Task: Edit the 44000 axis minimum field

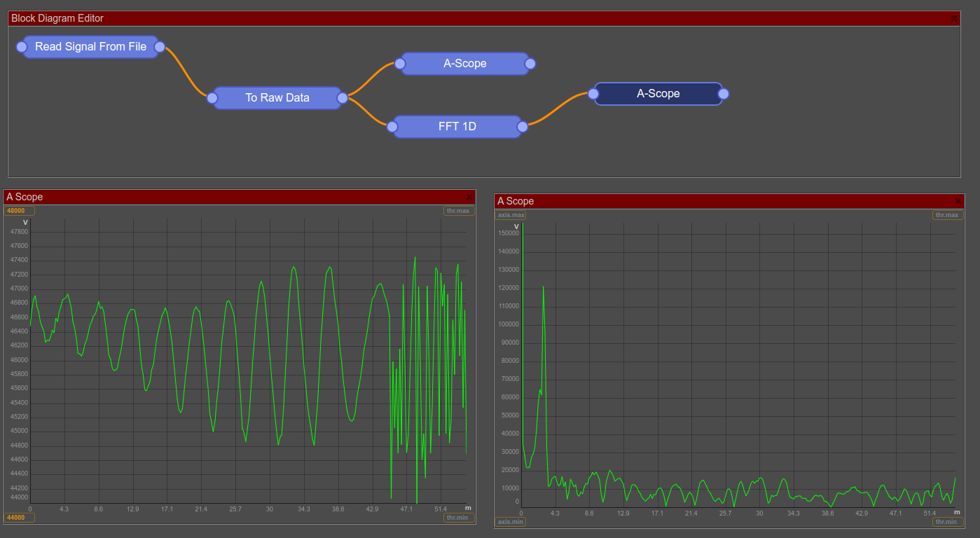Action: (19, 518)
